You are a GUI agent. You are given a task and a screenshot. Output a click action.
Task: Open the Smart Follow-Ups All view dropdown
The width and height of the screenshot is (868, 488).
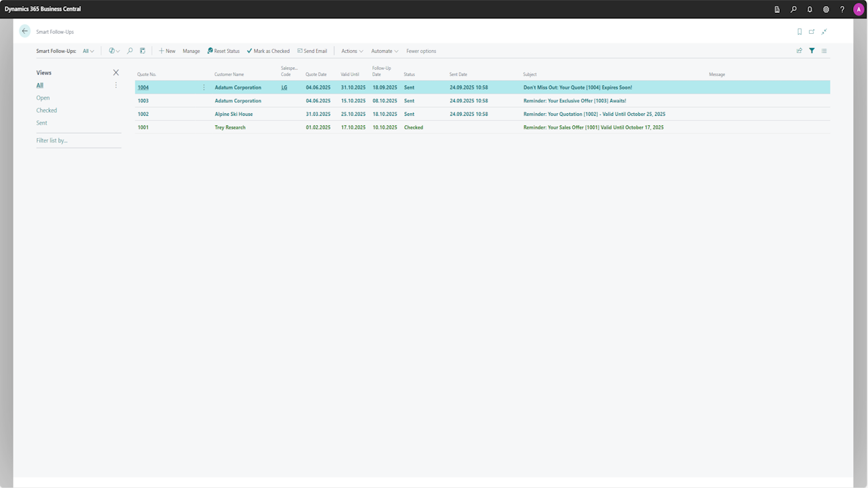click(88, 51)
